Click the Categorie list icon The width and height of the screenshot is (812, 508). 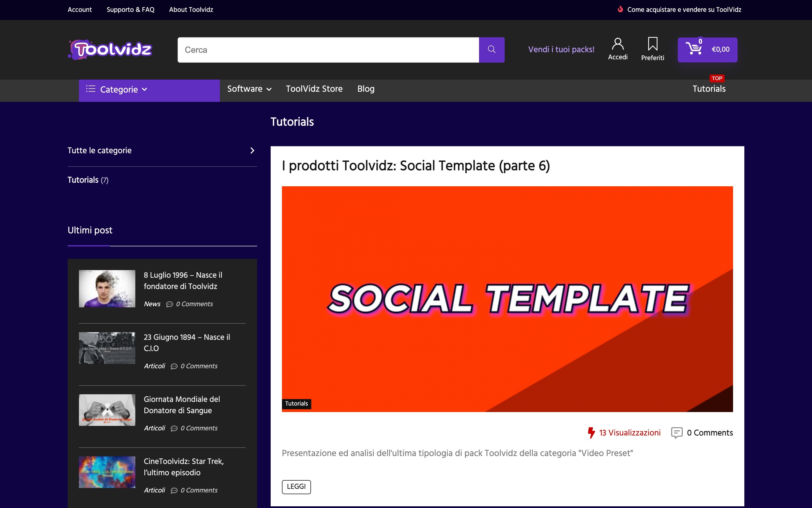click(x=91, y=89)
